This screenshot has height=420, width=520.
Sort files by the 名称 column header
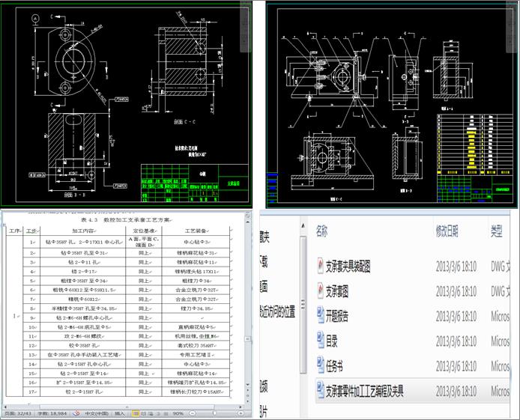322,231
